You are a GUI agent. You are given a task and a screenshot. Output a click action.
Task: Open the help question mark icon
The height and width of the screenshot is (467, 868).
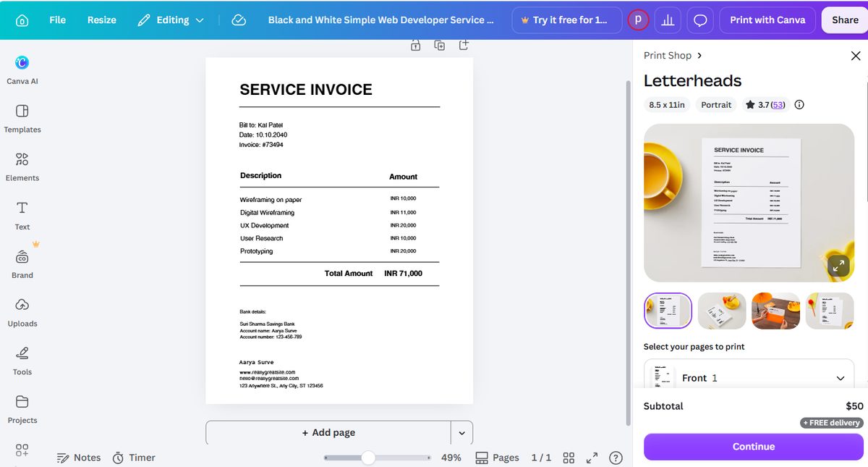[616, 458]
